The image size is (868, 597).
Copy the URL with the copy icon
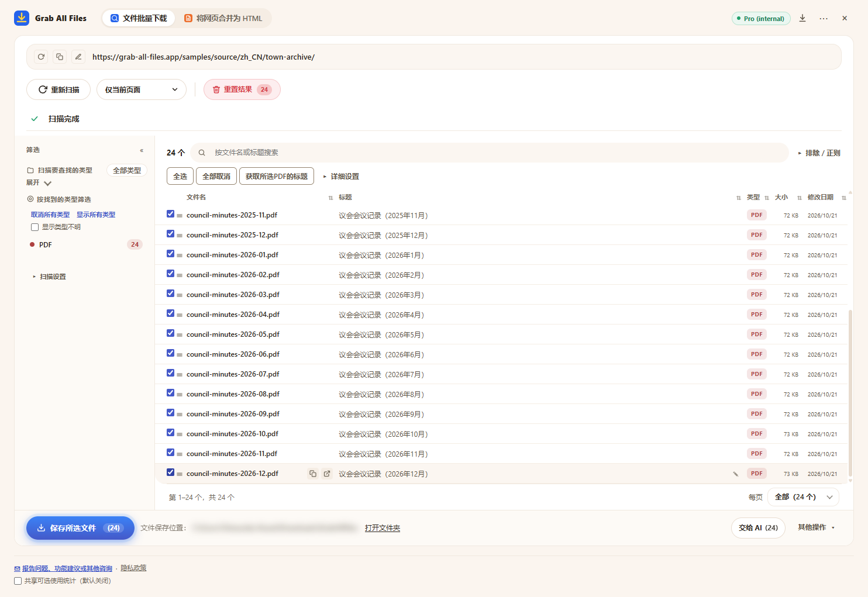click(x=60, y=57)
